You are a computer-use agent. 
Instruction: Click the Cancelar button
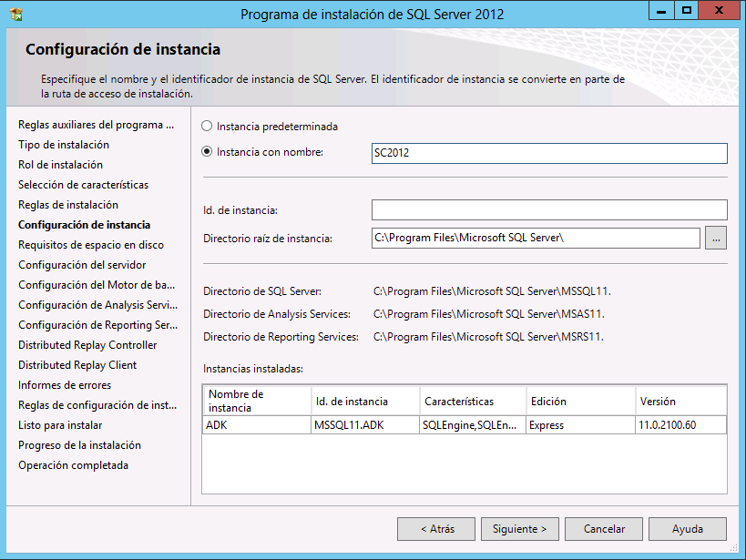pyautogui.click(x=604, y=529)
